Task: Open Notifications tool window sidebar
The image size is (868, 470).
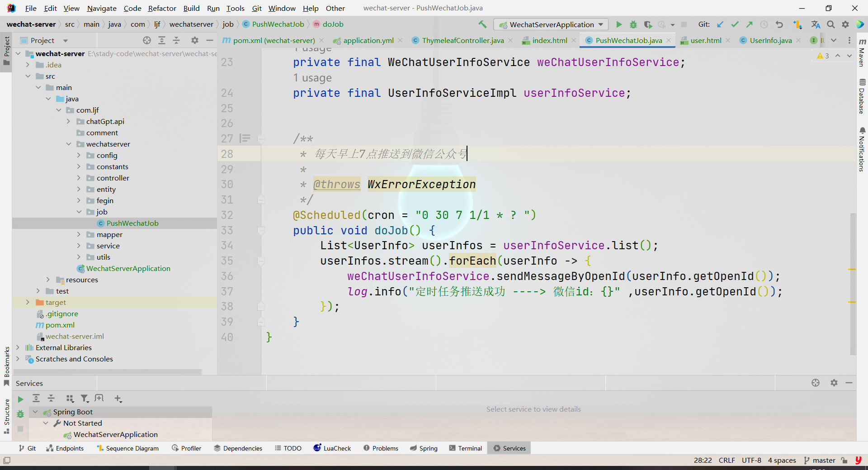Action: (x=862, y=149)
